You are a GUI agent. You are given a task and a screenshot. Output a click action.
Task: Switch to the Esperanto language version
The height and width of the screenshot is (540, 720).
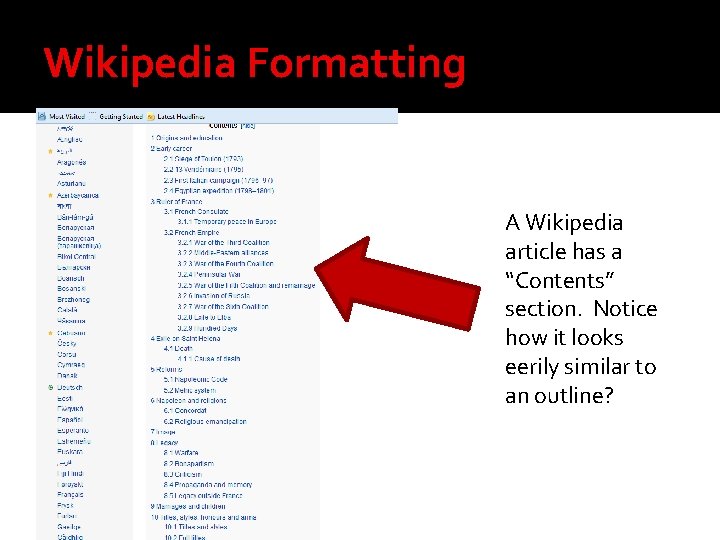click(73, 430)
